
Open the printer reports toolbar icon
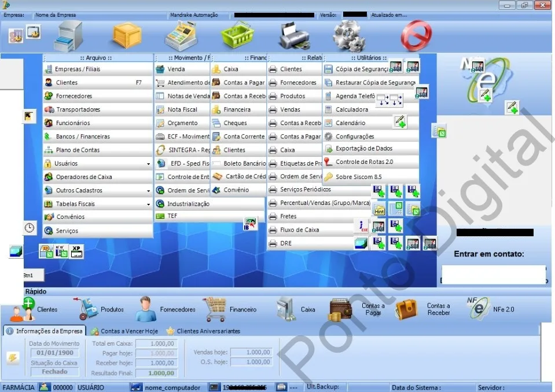coord(295,36)
